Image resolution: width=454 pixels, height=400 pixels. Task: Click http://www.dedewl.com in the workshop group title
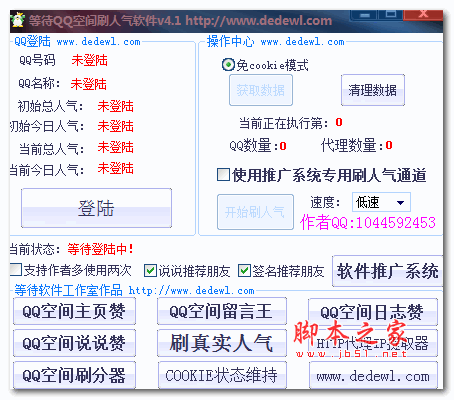point(192,291)
